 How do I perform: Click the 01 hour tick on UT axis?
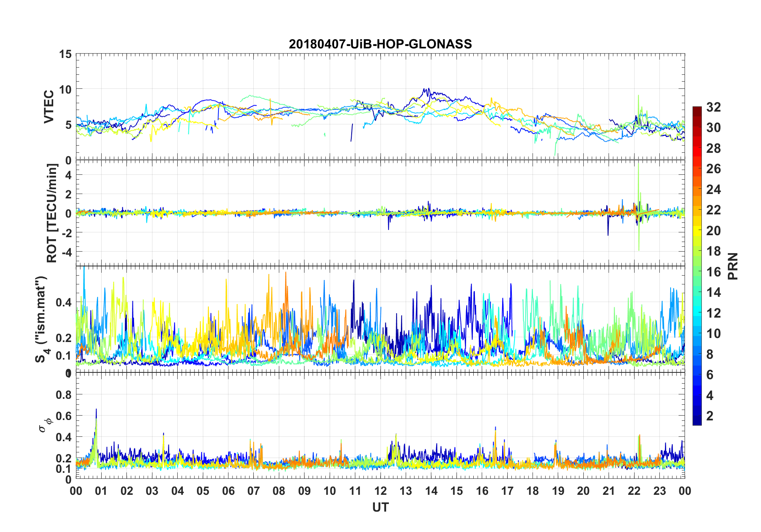101,491
